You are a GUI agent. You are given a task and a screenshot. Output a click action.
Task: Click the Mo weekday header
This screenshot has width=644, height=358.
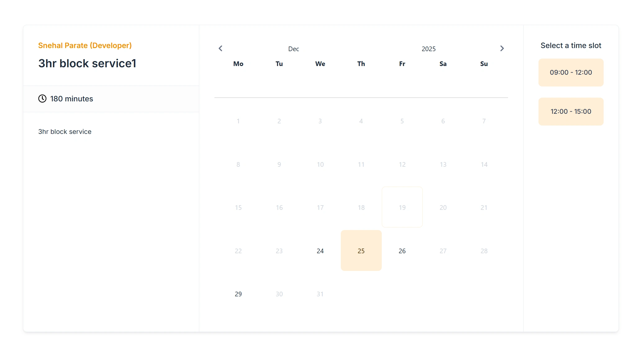[238, 64]
